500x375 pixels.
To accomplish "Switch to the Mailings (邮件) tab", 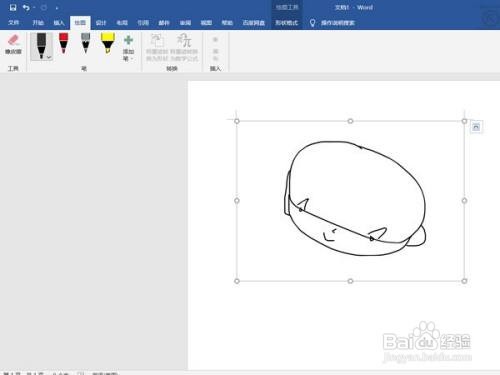I will point(164,23).
